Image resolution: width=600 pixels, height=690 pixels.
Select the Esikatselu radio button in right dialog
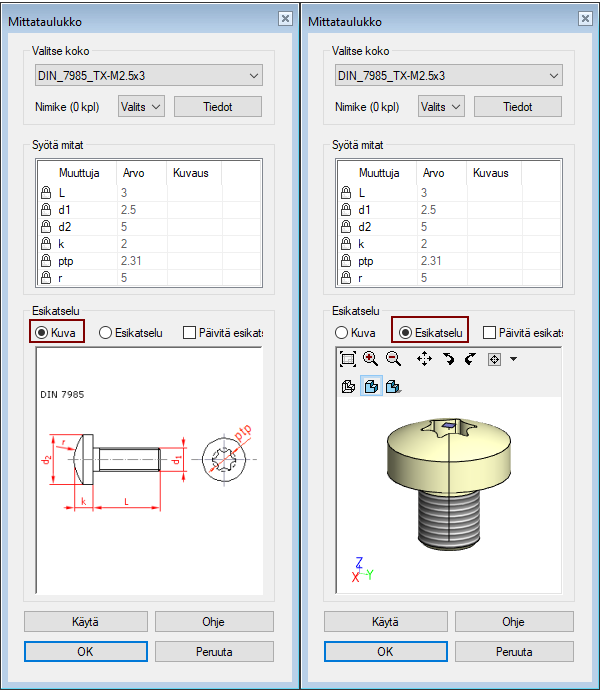pos(406,332)
